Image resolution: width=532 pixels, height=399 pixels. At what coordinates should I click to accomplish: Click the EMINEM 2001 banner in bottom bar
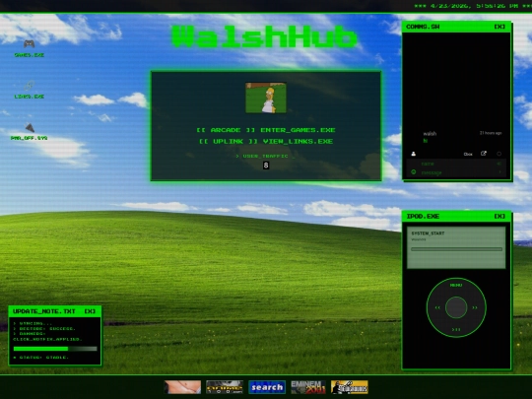(x=308, y=387)
